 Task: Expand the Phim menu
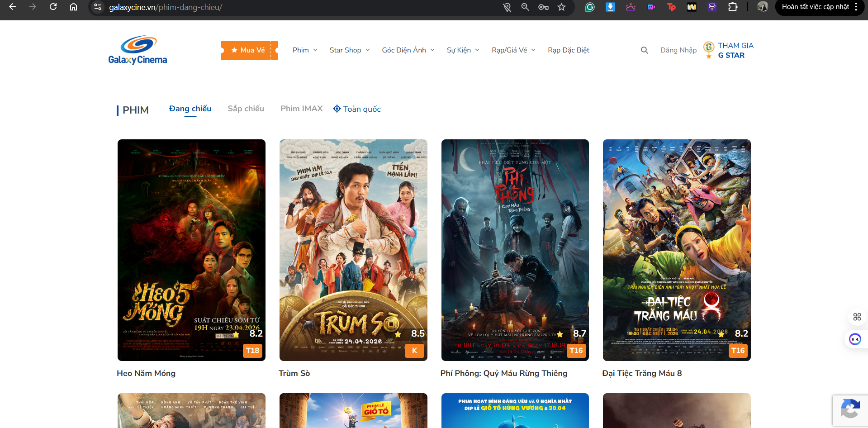pos(305,50)
